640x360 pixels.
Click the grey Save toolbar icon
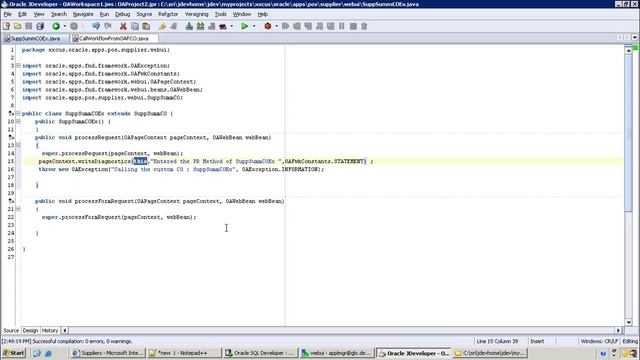point(29,26)
